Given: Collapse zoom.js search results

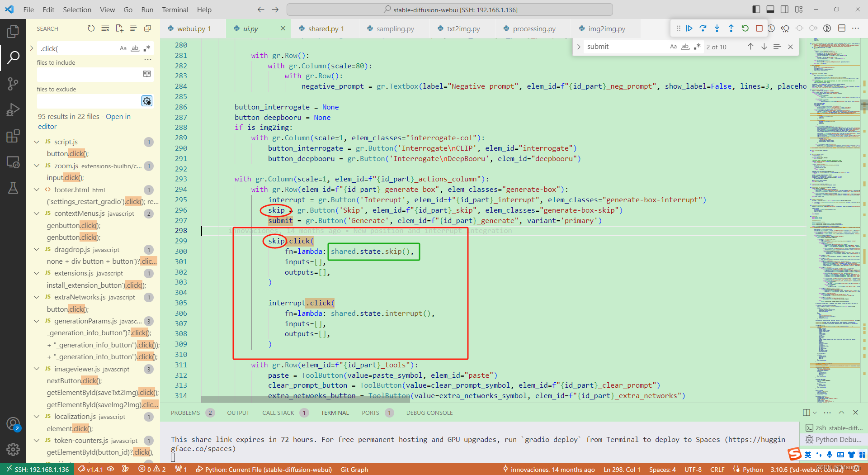Looking at the screenshot, I should [x=37, y=166].
